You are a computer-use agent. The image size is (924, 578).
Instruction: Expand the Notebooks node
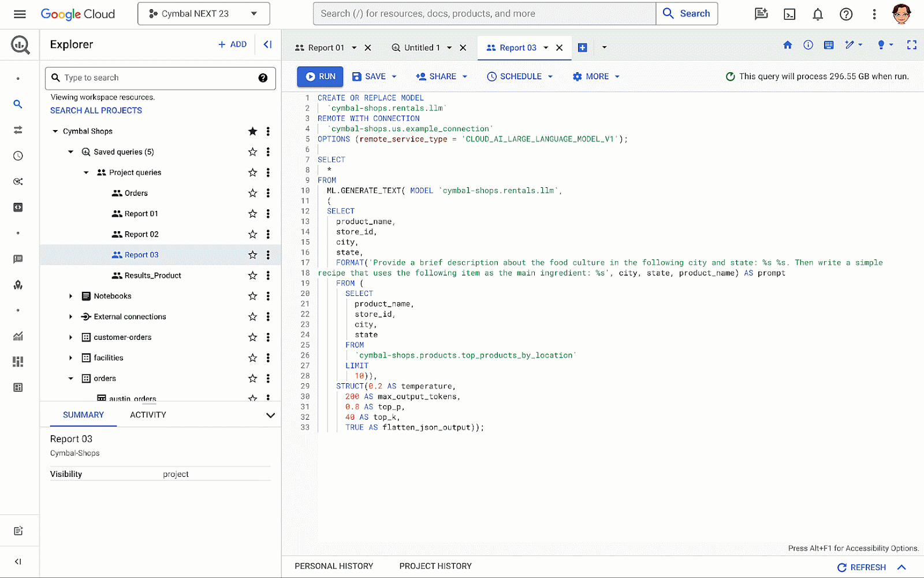coord(70,296)
